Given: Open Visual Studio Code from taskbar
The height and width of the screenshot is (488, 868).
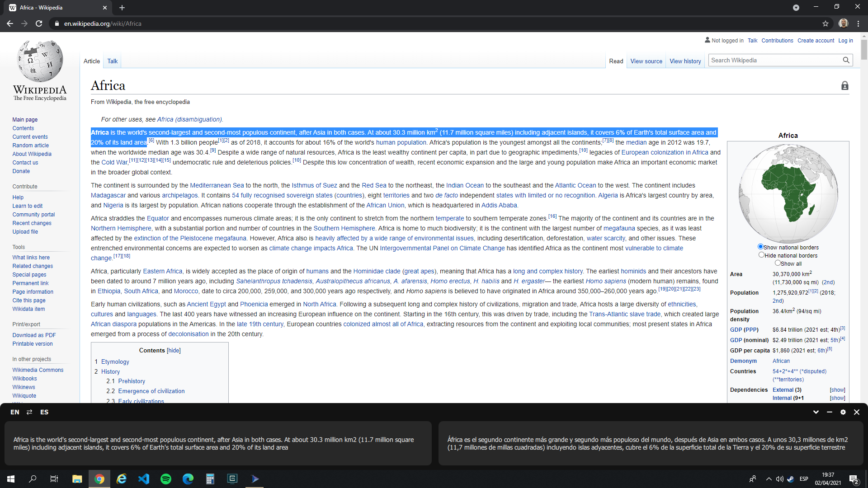Looking at the screenshot, I should point(144,479).
